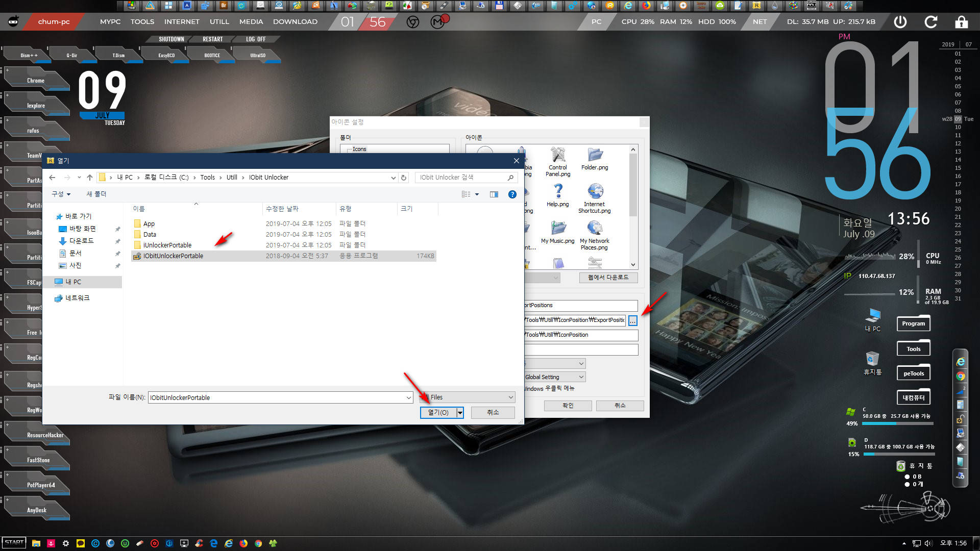This screenshot has width=980, height=551.
Task: Open the 내 PC desktop icon
Action: pyautogui.click(x=873, y=320)
